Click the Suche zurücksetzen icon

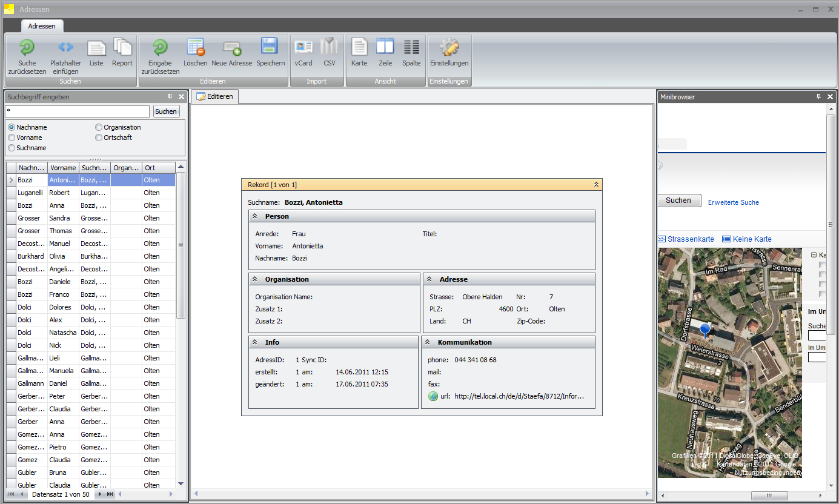27,48
